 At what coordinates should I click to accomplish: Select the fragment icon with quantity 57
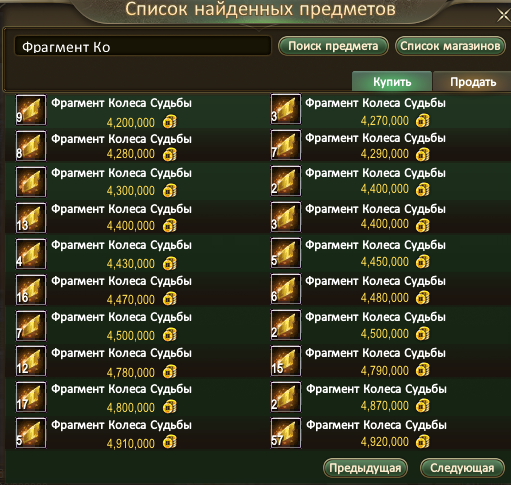tap(286, 433)
